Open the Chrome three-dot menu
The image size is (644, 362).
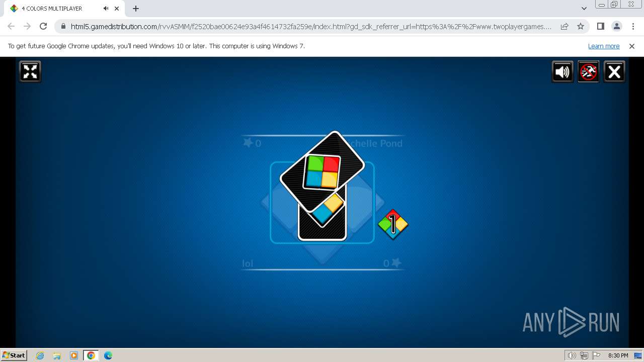[x=632, y=27]
